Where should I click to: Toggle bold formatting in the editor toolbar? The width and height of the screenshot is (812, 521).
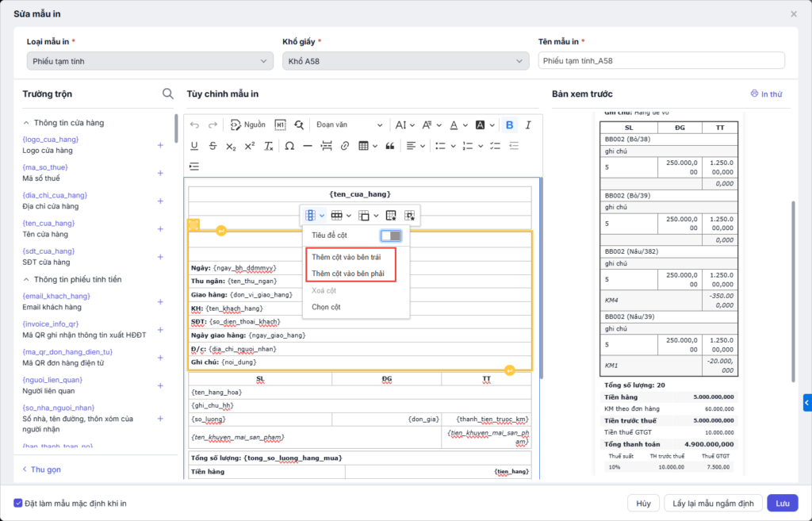[509, 125]
